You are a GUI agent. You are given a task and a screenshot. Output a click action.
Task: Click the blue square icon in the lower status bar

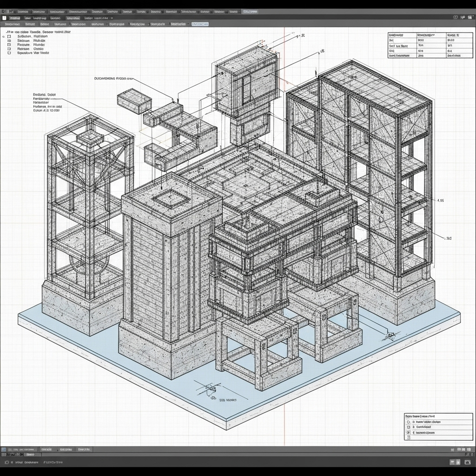click(4, 450)
